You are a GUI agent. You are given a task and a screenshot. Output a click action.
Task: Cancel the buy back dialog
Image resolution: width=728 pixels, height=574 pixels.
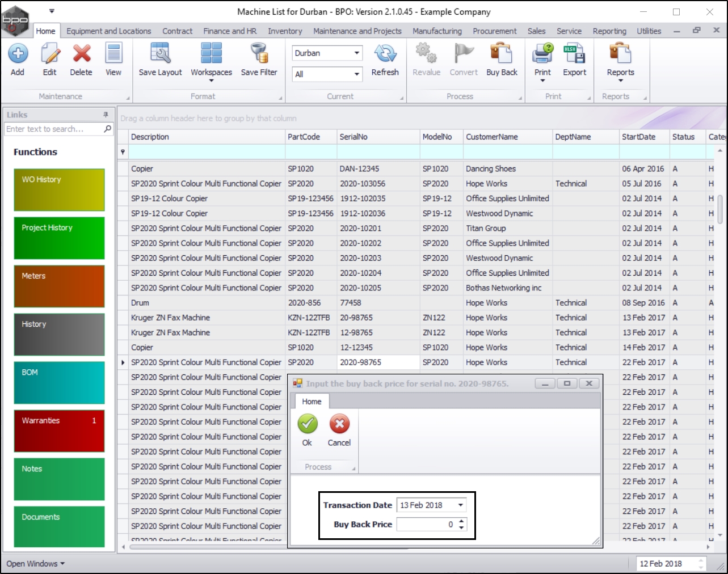(x=339, y=424)
